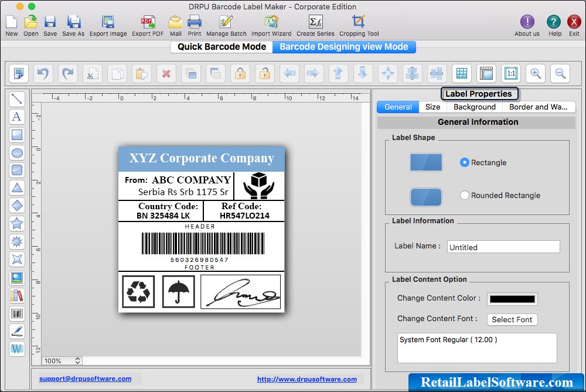Click the red X delete icon
Image resolution: width=586 pixels, height=392 pixels.
(x=166, y=73)
